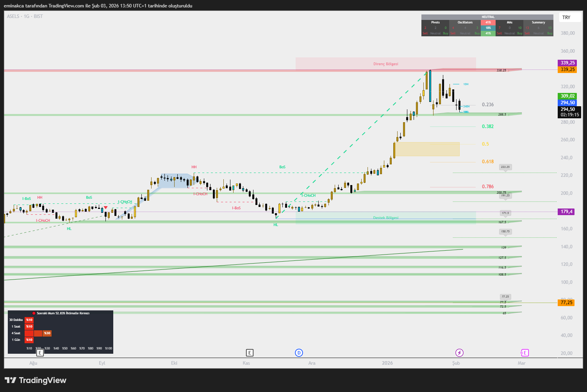Image resolution: width=587 pixels, height=392 pixels.
Task: Open the TRY currency selector
Action: (x=566, y=18)
